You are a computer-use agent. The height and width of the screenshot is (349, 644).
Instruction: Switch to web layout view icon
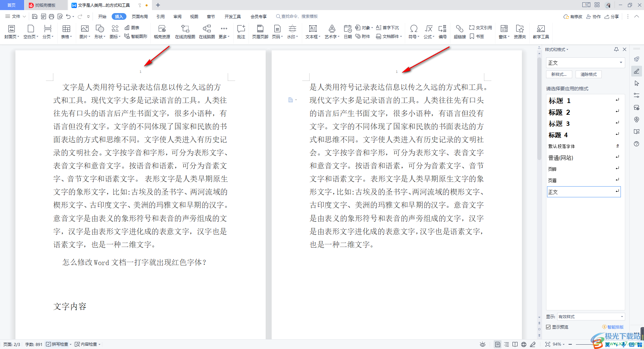click(x=524, y=344)
